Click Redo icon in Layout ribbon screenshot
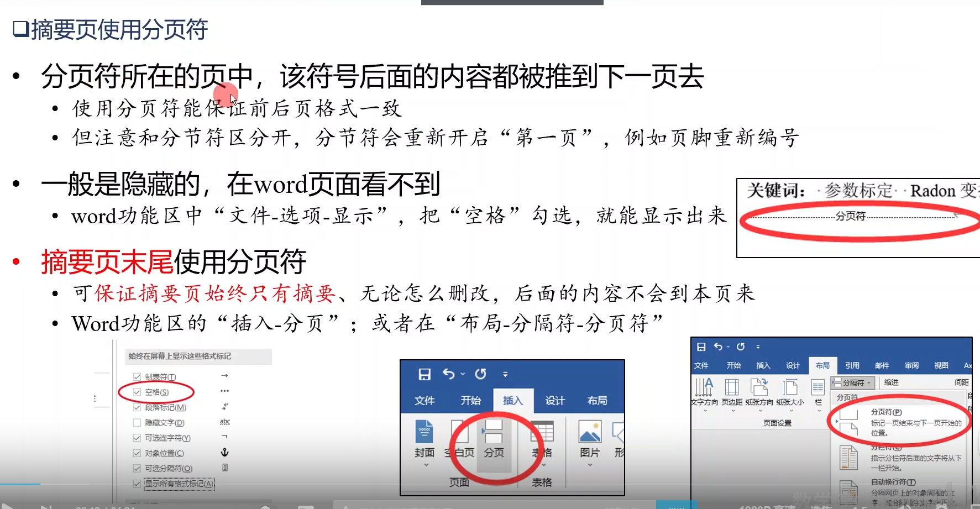The image size is (980, 509). pos(741,347)
